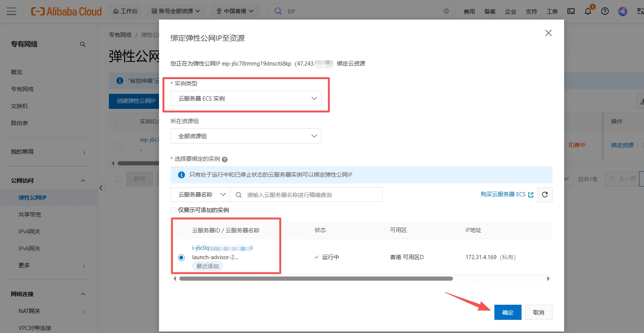Click 专有网络 breadcrumb link
644x333 pixels.
[120, 35]
